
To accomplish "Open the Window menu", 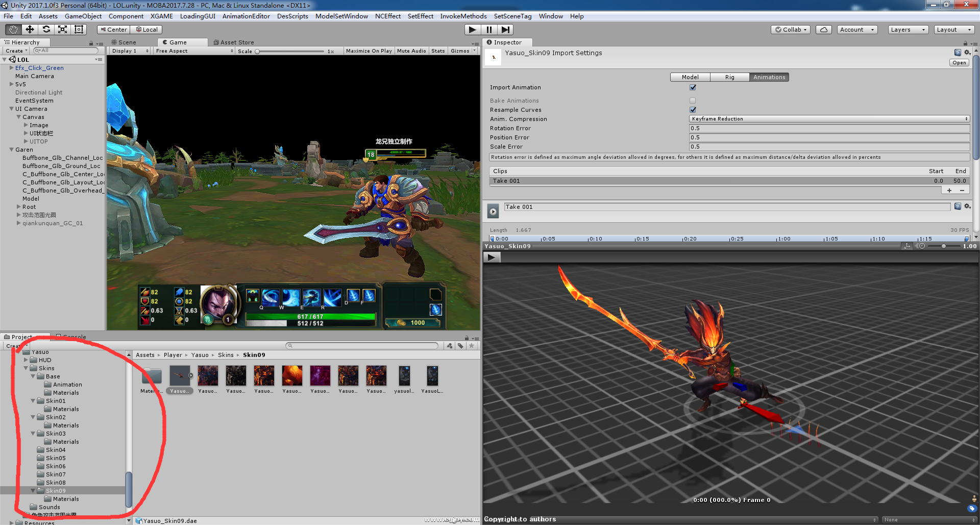I will click(x=551, y=16).
